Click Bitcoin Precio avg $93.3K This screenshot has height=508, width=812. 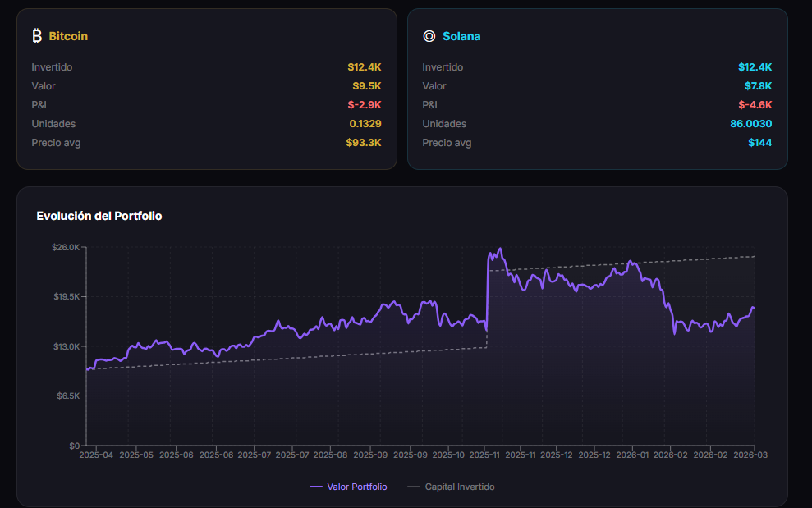click(364, 143)
